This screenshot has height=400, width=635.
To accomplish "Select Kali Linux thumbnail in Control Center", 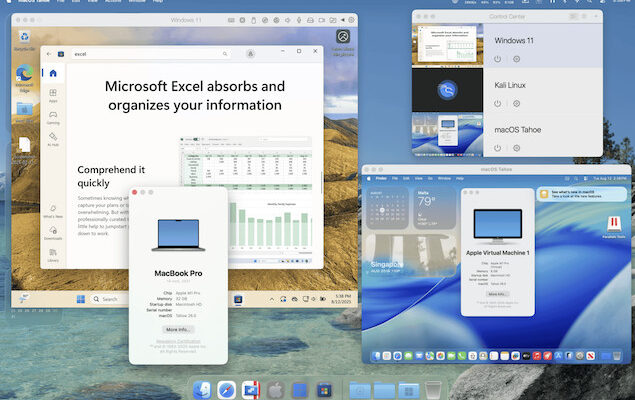I will click(x=447, y=89).
